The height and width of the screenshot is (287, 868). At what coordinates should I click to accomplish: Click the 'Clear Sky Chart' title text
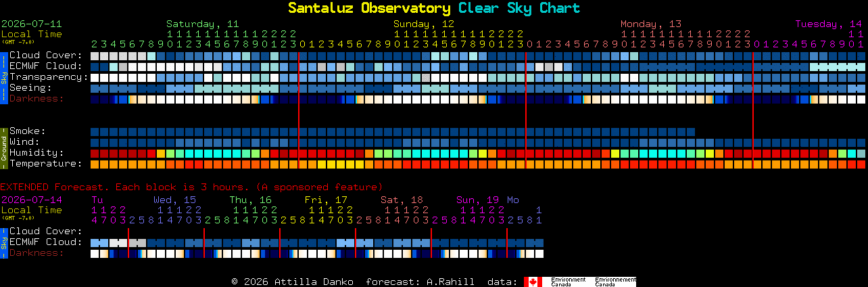(519, 8)
